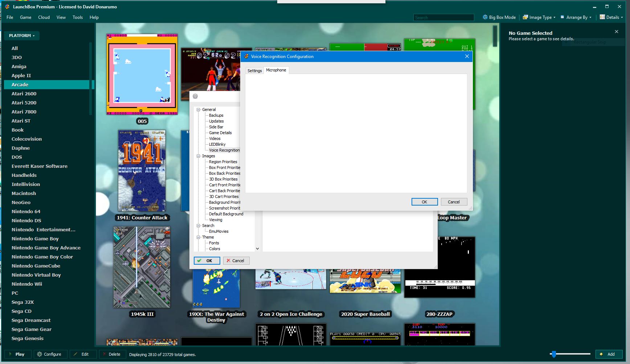Open the Cloud menu
The height and width of the screenshot is (364, 630).
tap(44, 17)
